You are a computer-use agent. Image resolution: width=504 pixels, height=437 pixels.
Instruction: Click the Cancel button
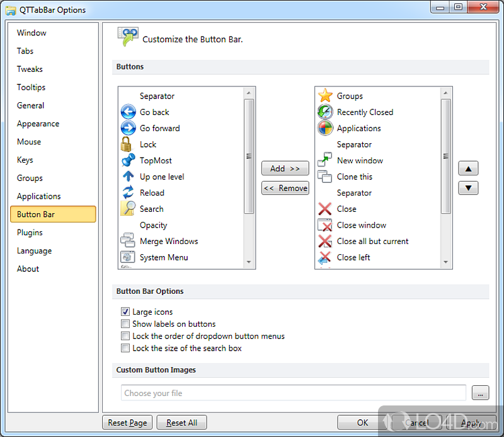pyautogui.click(x=416, y=422)
